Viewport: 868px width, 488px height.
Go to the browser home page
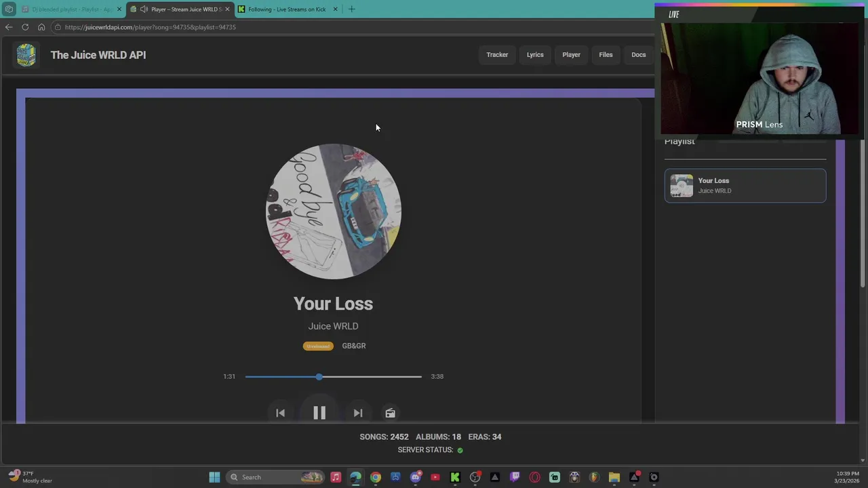coord(41,27)
